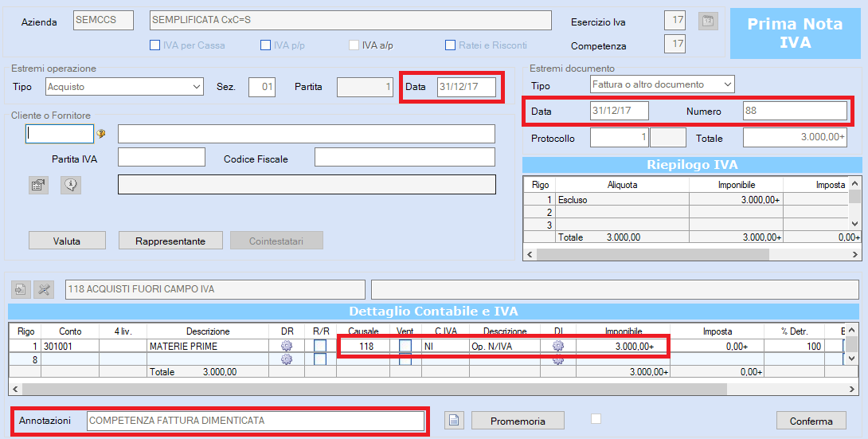Click the Rappresentante button
Screen dimensions: 868x439
point(170,241)
